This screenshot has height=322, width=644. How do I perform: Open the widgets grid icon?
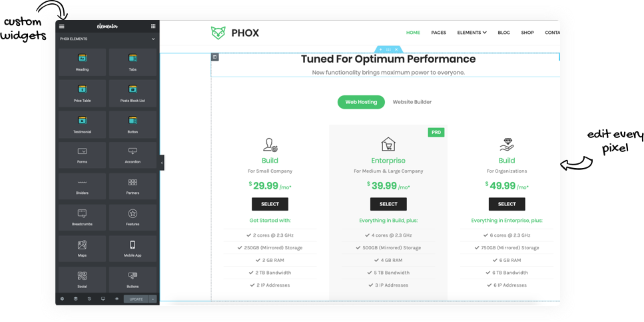coord(153,26)
